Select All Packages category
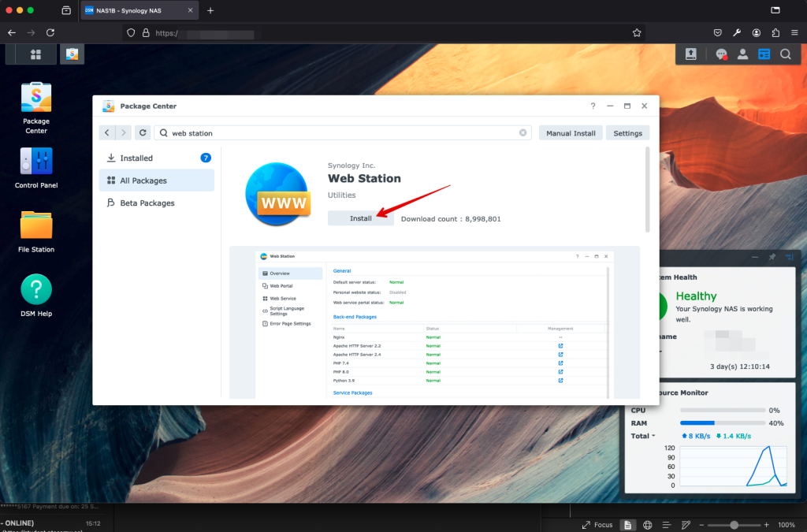 pos(157,180)
